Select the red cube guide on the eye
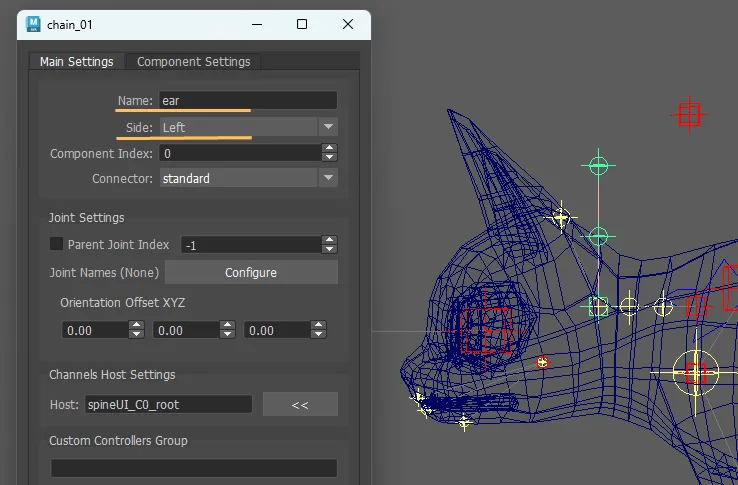738x485 pixels. coord(487,329)
